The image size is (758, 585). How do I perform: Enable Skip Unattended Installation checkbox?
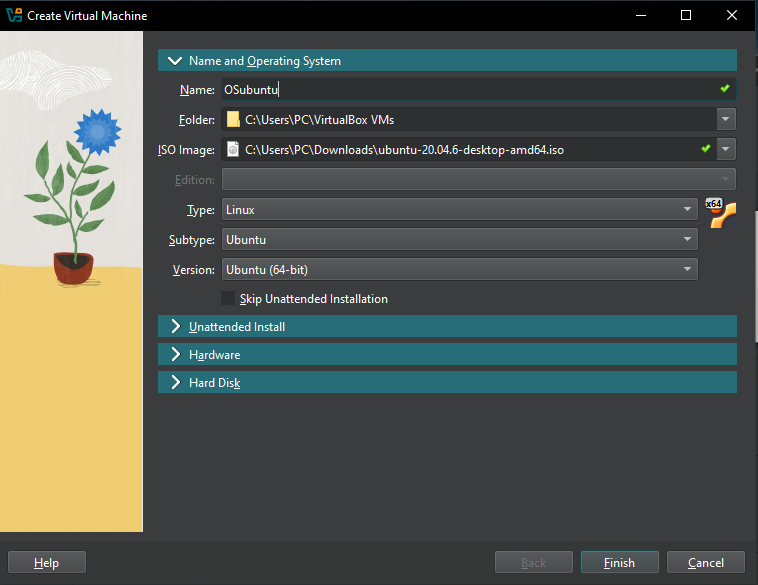coord(228,299)
